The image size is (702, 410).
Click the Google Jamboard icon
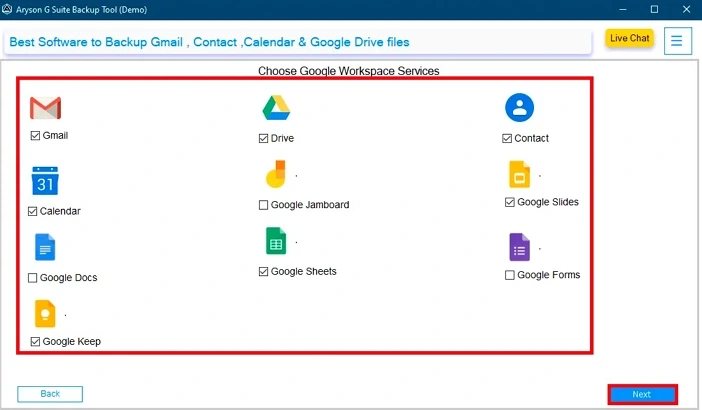[276, 174]
